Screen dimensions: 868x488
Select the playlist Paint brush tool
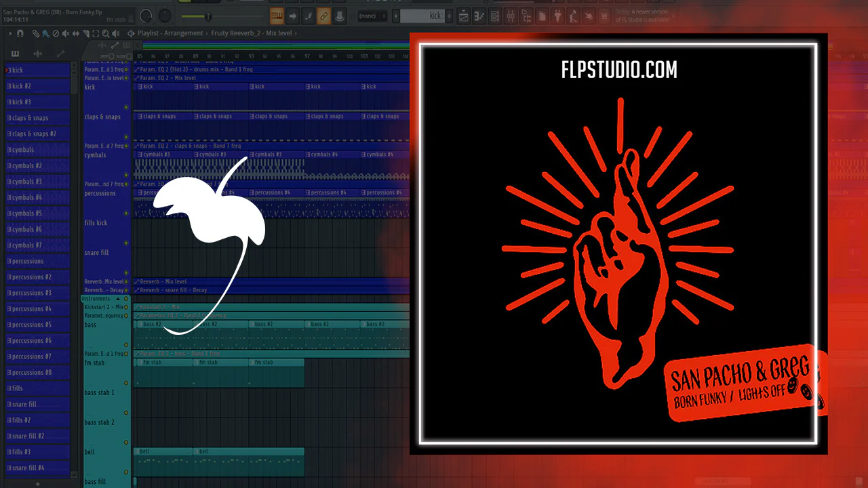click(45, 33)
